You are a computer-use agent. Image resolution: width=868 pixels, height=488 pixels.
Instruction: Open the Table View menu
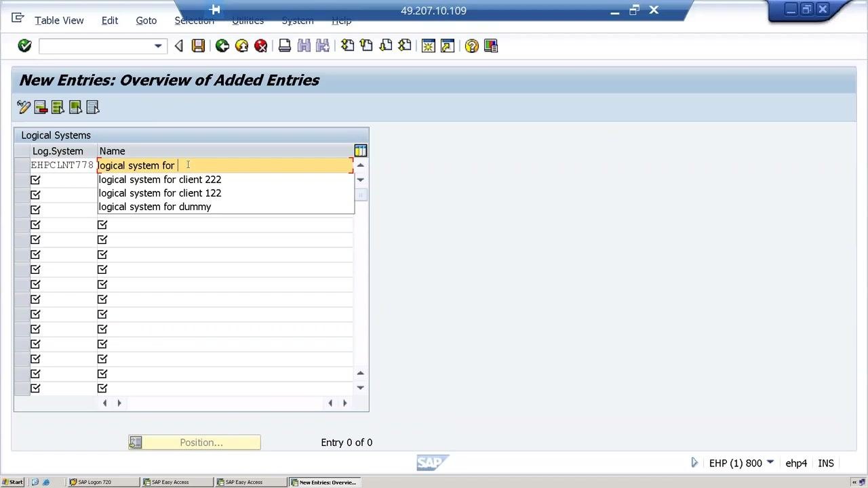pyautogui.click(x=59, y=20)
